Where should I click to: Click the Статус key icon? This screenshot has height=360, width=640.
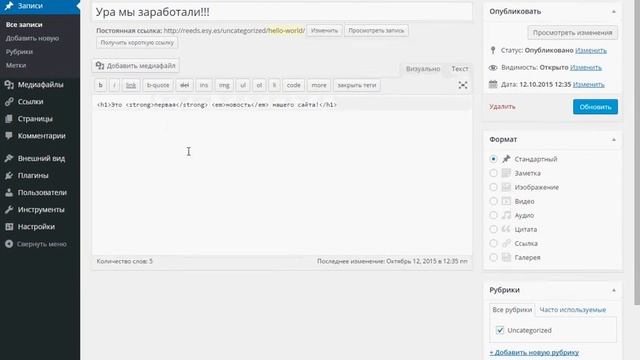coord(493,50)
